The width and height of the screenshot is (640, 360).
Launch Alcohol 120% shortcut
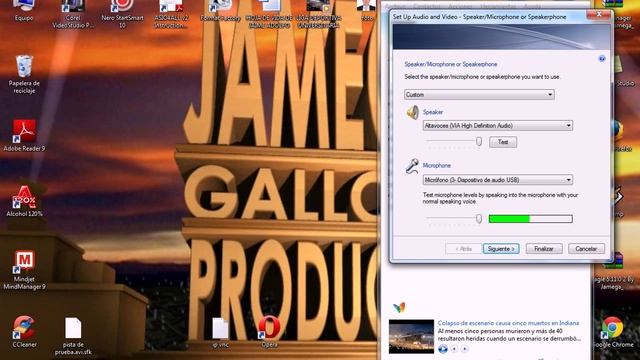click(x=24, y=201)
